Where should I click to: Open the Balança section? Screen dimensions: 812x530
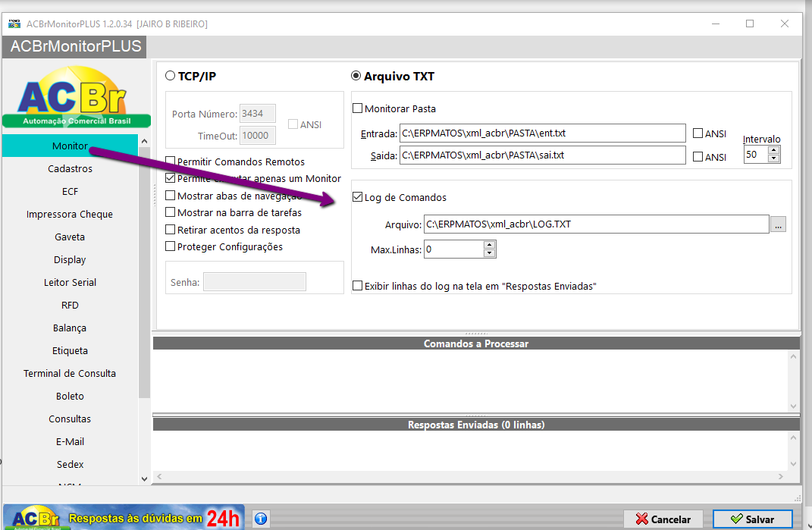coord(70,328)
